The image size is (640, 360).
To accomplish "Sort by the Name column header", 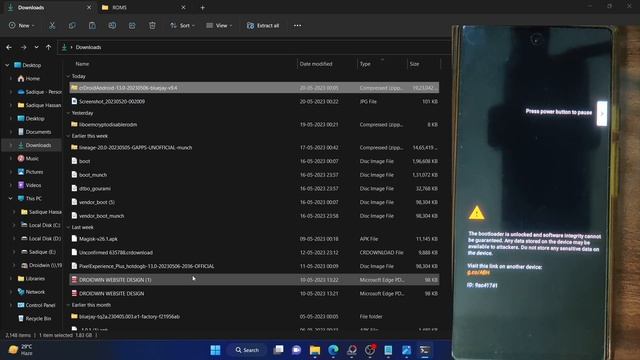I will click(x=82, y=64).
